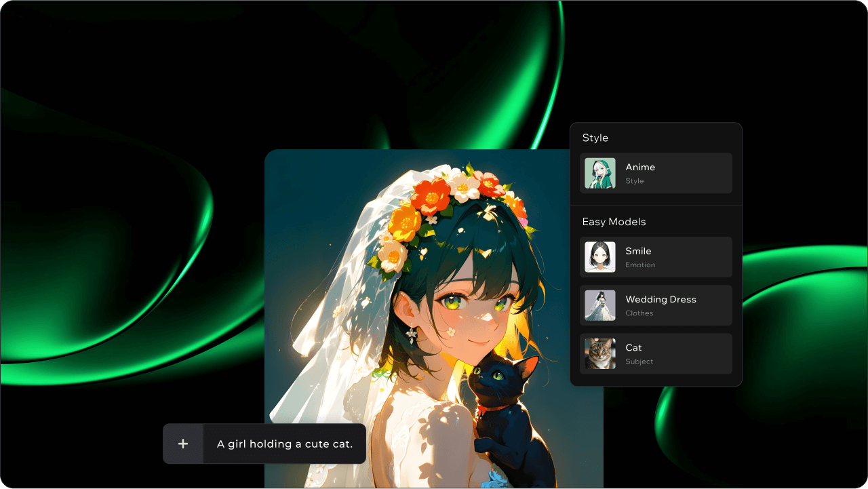Click the Cat subject thumbnail icon
868x489 pixels.
(600, 353)
